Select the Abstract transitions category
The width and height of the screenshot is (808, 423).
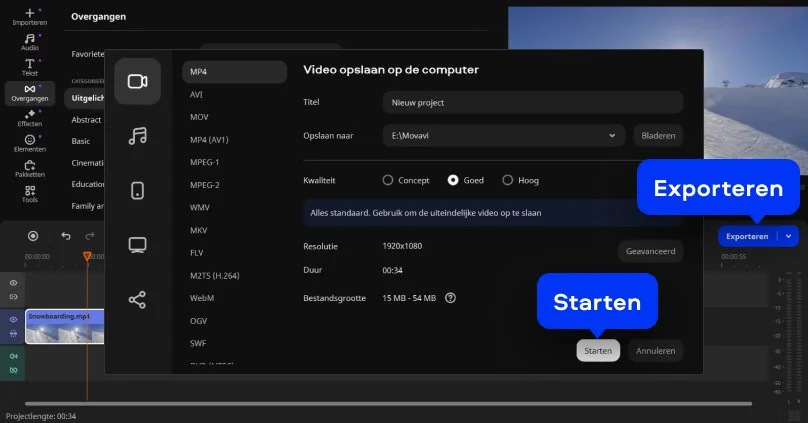(x=86, y=120)
